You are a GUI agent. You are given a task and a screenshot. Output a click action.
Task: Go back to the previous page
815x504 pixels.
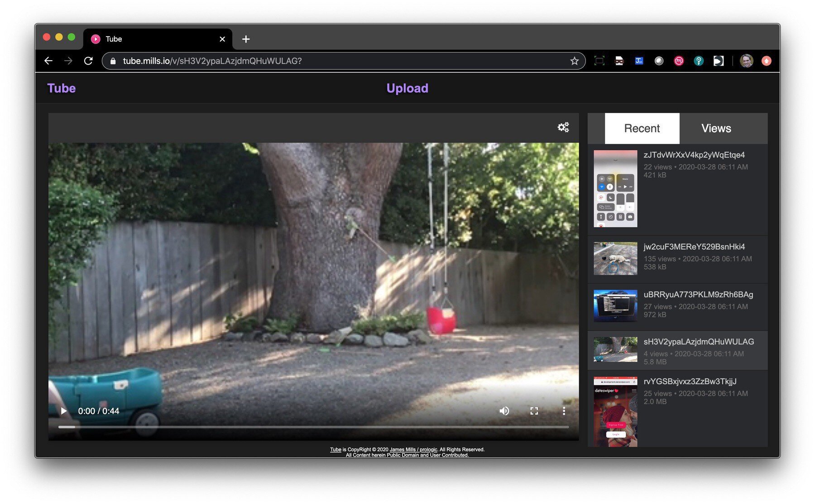pyautogui.click(x=48, y=61)
